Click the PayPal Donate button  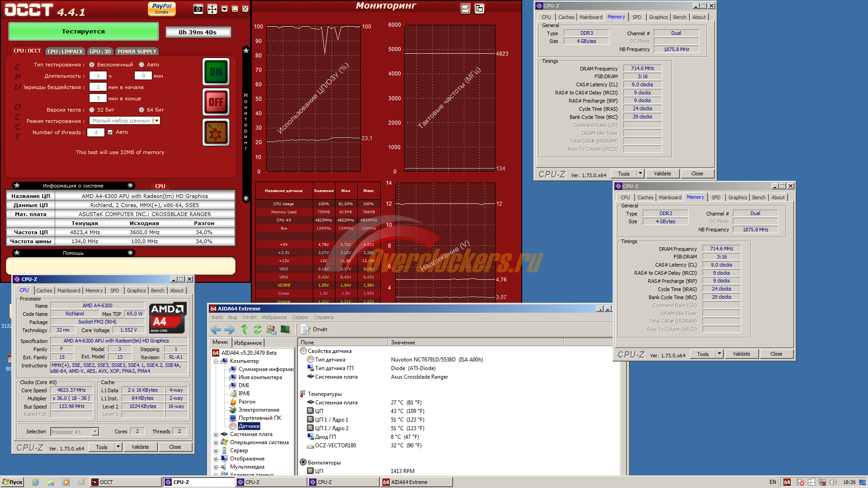click(161, 9)
